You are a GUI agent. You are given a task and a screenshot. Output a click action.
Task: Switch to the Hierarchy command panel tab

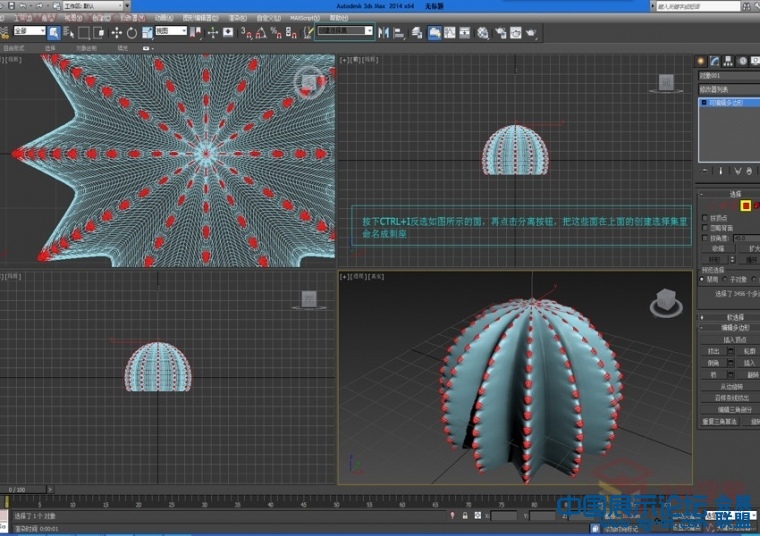coord(728,61)
